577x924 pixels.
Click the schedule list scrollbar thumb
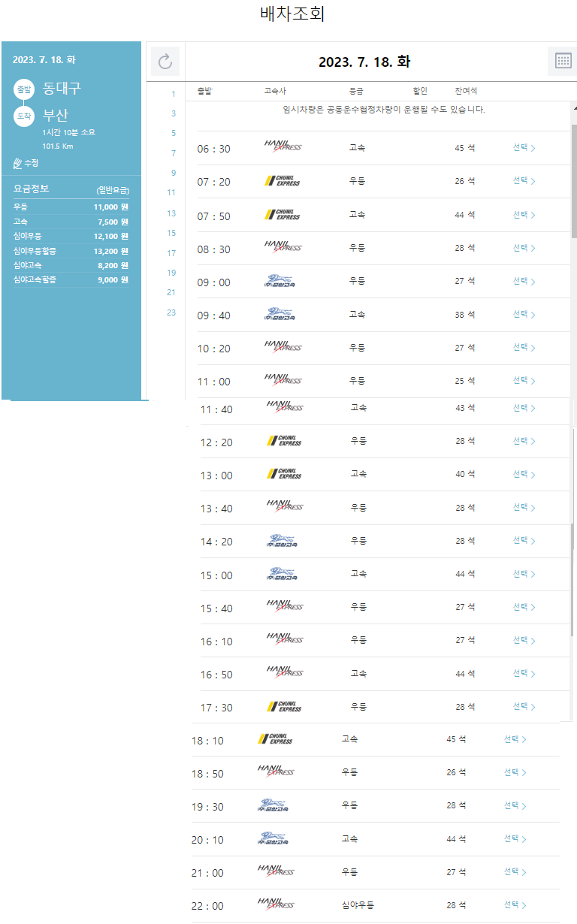click(x=574, y=180)
